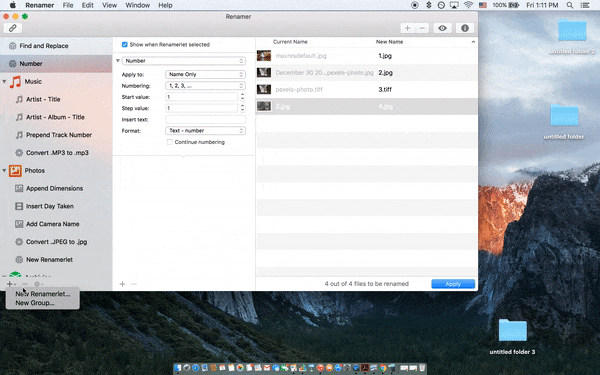Collapse the Music group triangle
This screenshot has height=375, width=600.
click(x=4, y=82)
